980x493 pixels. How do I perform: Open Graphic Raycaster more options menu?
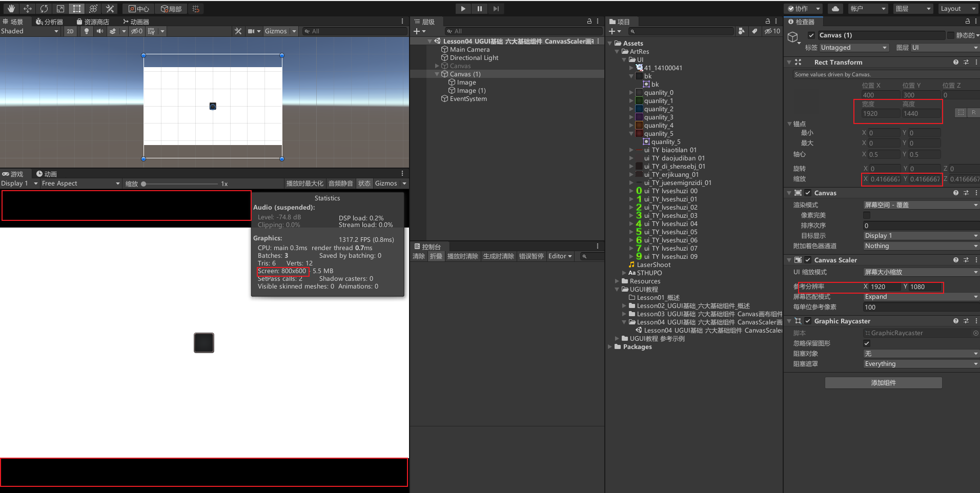click(976, 321)
